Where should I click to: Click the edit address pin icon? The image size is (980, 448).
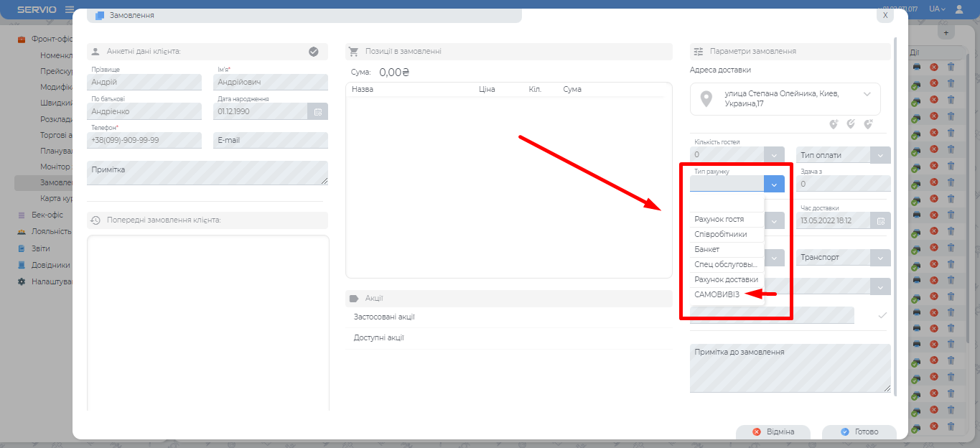851,124
